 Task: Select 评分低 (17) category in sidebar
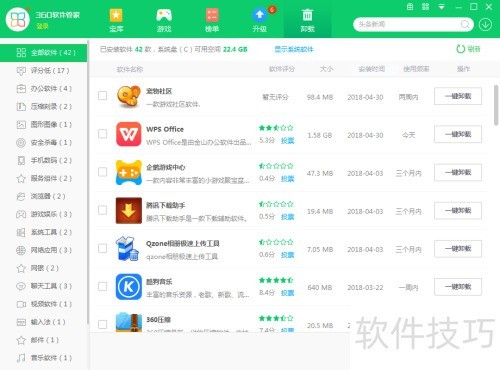(44, 71)
